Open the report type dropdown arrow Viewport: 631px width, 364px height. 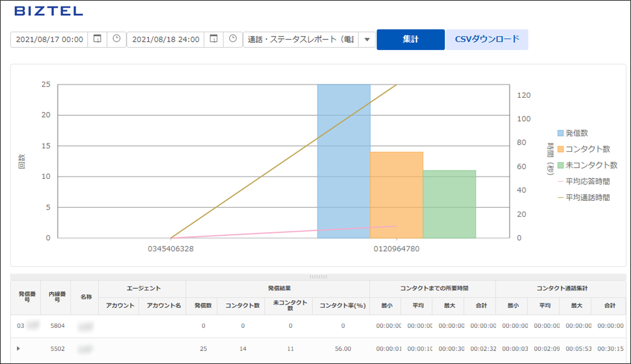[367, 39]
